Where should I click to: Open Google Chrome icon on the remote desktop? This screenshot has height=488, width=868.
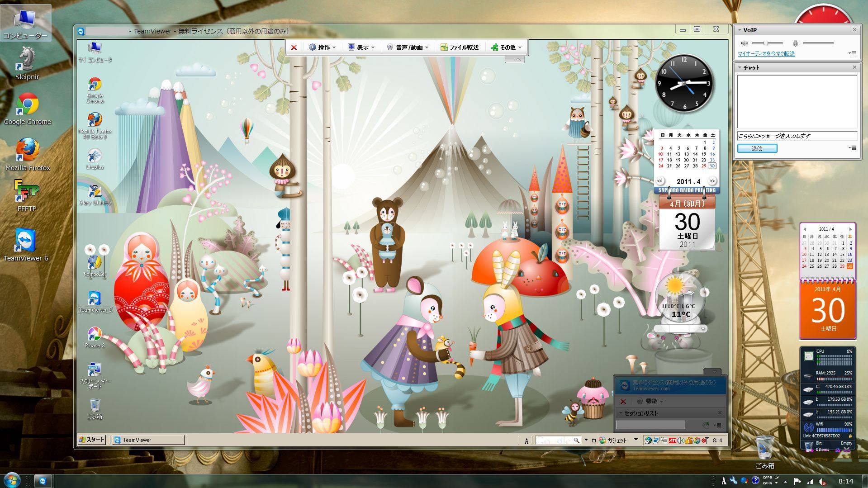pos(95,90)
